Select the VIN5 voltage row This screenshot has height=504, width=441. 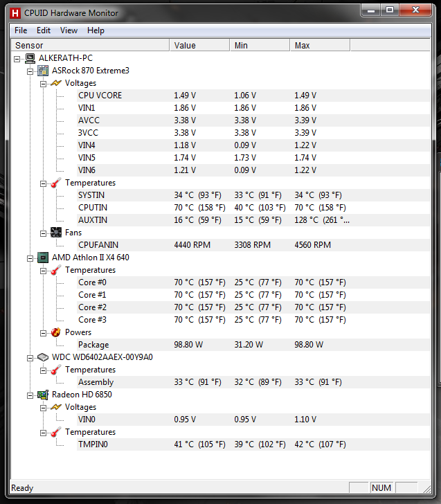pos(253,158)
